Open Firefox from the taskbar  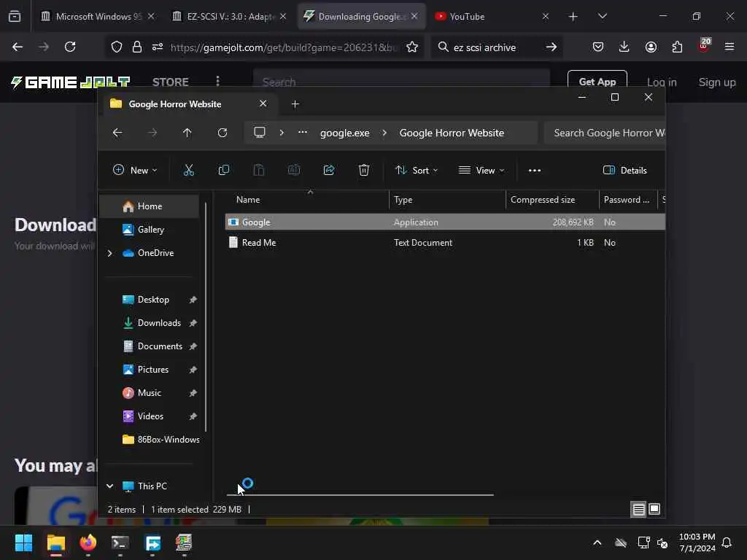(x=88, y=542)
